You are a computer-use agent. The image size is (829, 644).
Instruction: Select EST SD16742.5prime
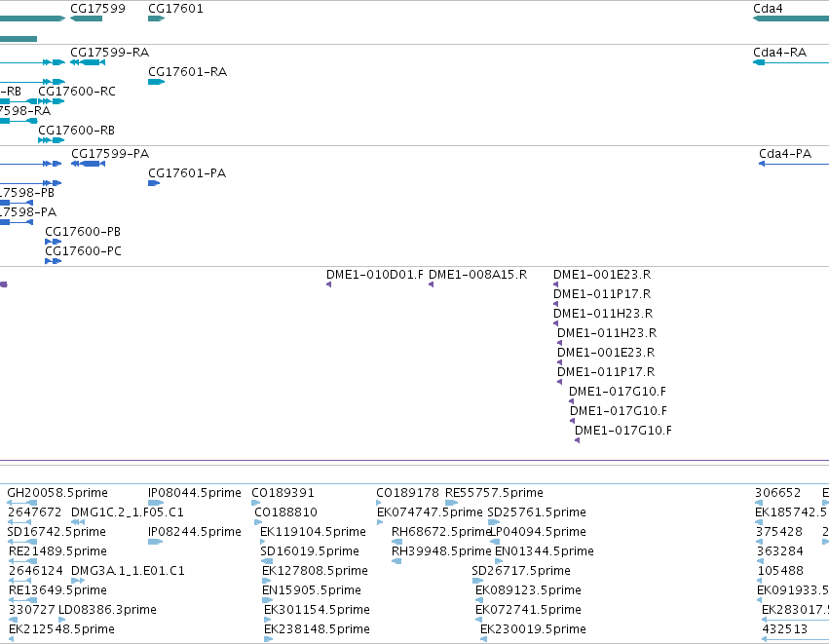click(57, 532)
